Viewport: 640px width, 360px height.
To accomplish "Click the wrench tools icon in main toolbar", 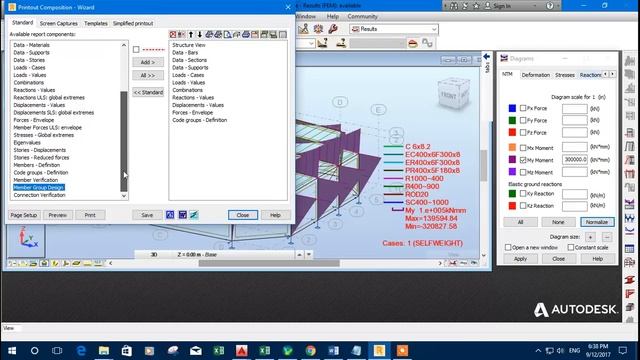I will coord(333,29).
